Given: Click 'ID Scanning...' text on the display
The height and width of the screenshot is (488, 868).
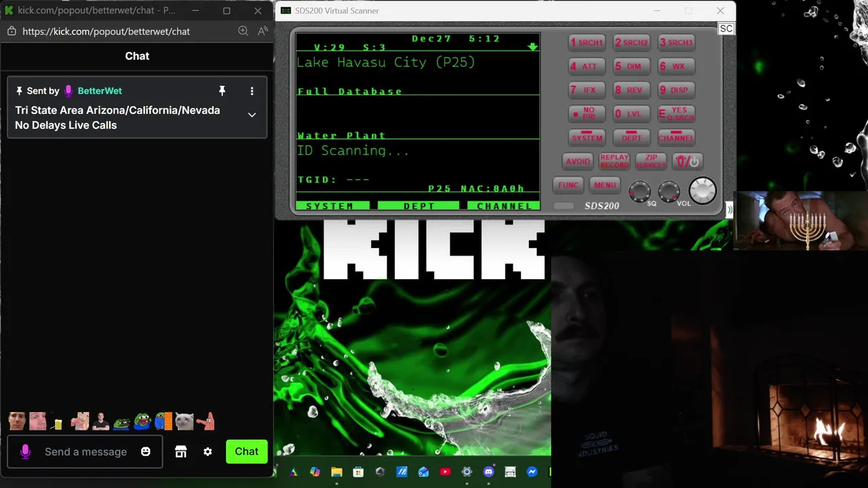Looking at the screenshot, I should click(353, 150).
